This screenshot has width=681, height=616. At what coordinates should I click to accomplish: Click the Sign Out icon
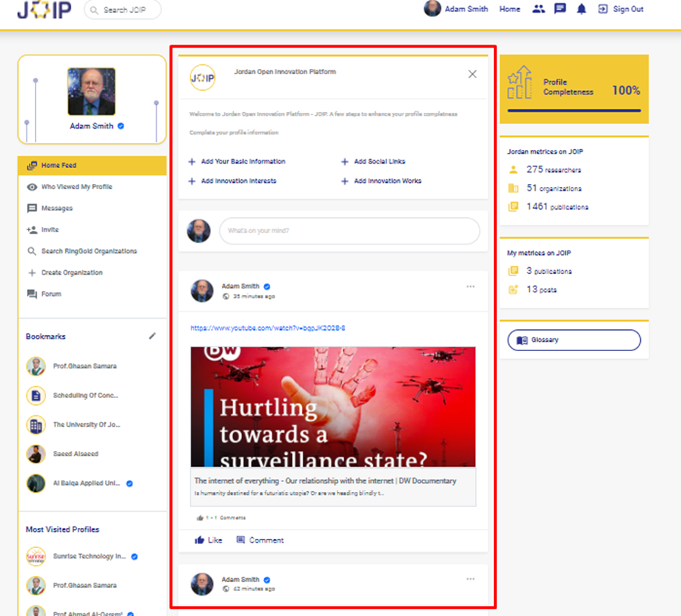(603, 9)
